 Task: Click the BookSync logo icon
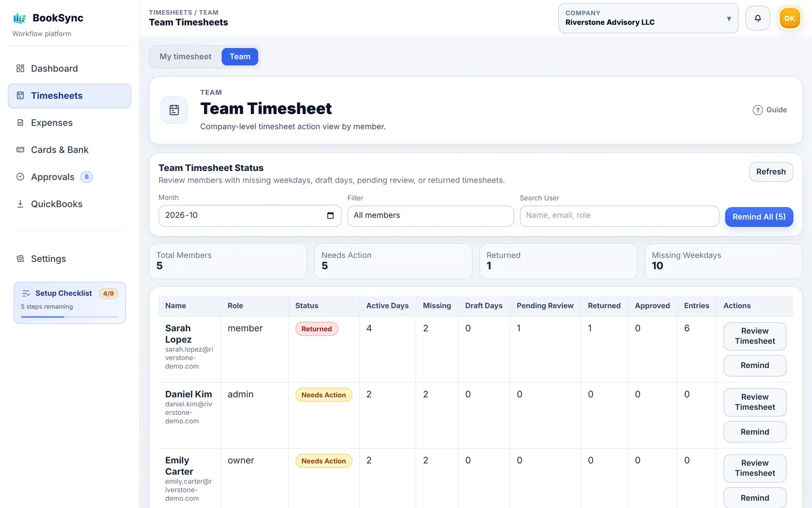pyautogui.click(x=20, y=18)
